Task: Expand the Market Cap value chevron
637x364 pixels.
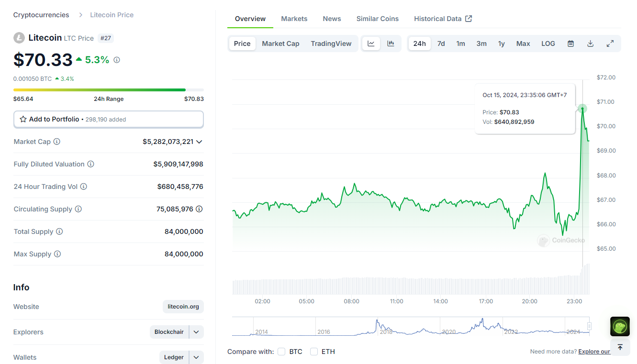Action: click(x=199, y=142)
